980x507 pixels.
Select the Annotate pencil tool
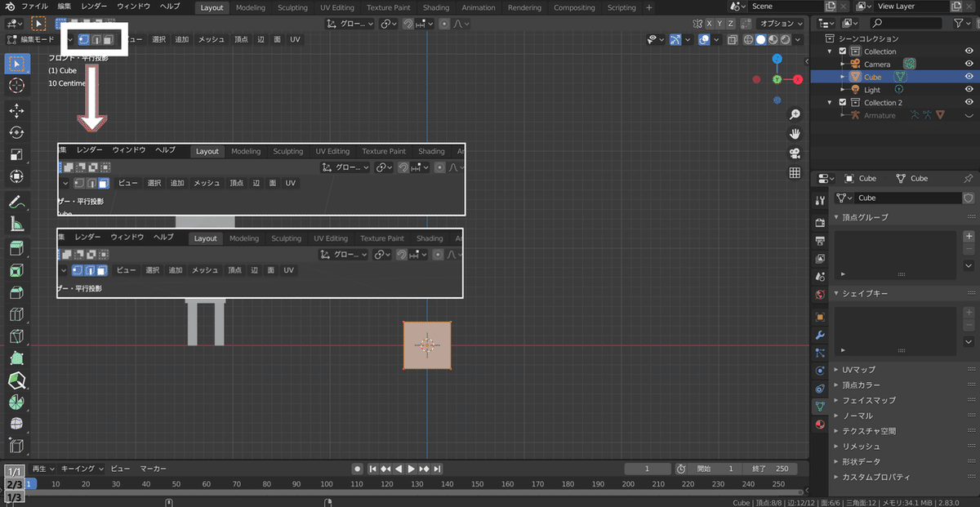[x=16, y=202]
